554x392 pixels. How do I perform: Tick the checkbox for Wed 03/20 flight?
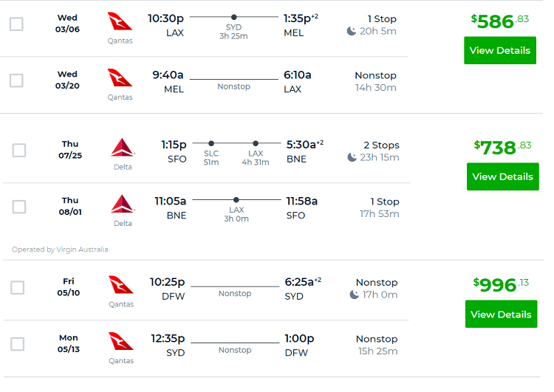(x=16, y=80)
